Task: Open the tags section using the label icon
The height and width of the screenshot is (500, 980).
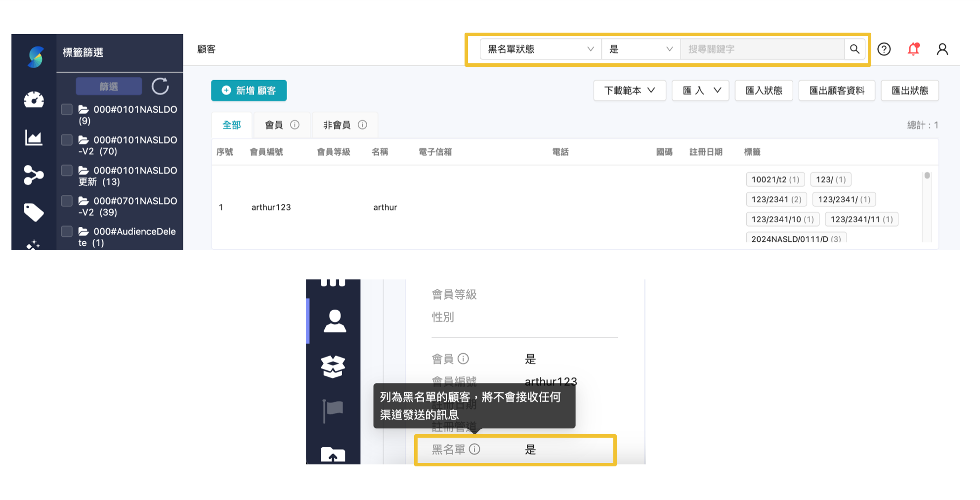Action: 34,212
